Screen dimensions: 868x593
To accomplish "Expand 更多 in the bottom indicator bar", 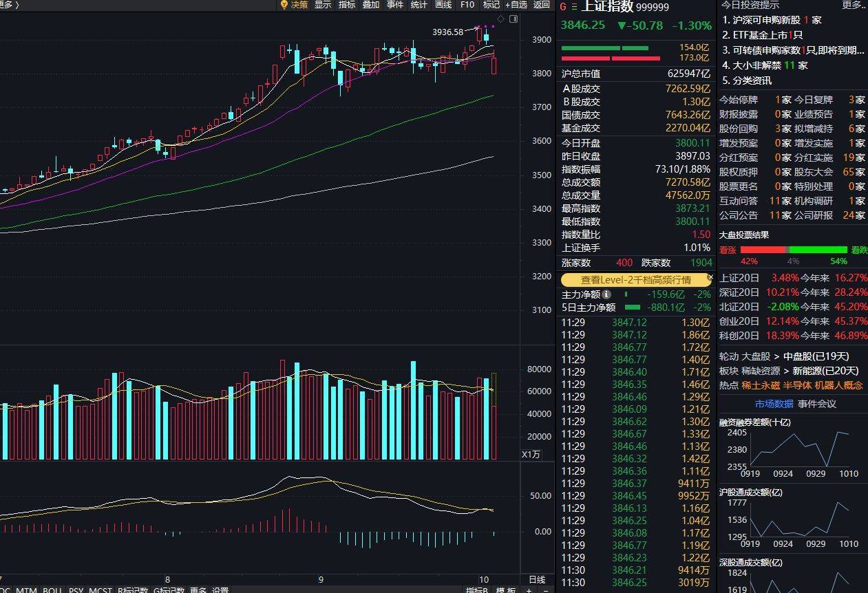I will click(199, 590).
